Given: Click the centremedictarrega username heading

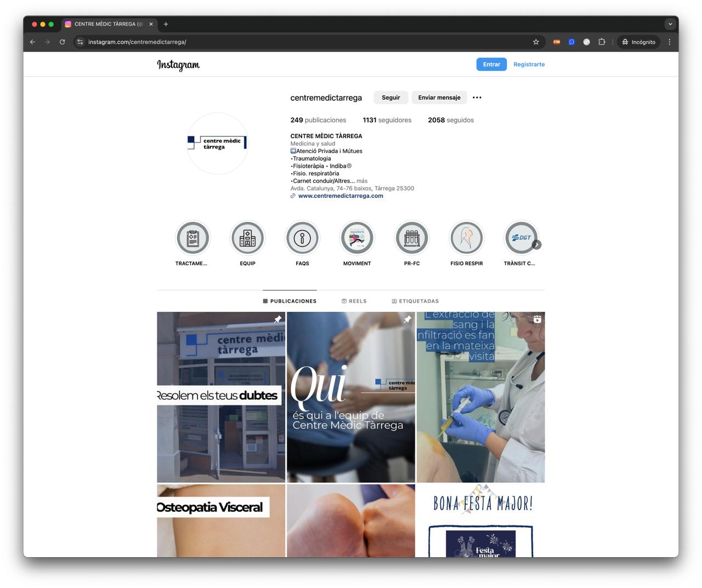Looking at the screenshot, I should tap(326, 98).
